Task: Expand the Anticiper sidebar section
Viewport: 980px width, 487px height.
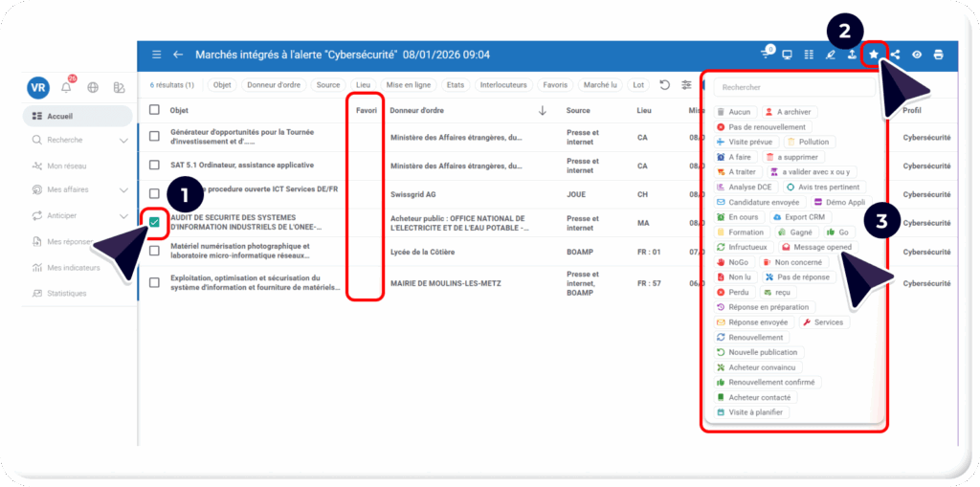Action: click(x=123, y=215)
